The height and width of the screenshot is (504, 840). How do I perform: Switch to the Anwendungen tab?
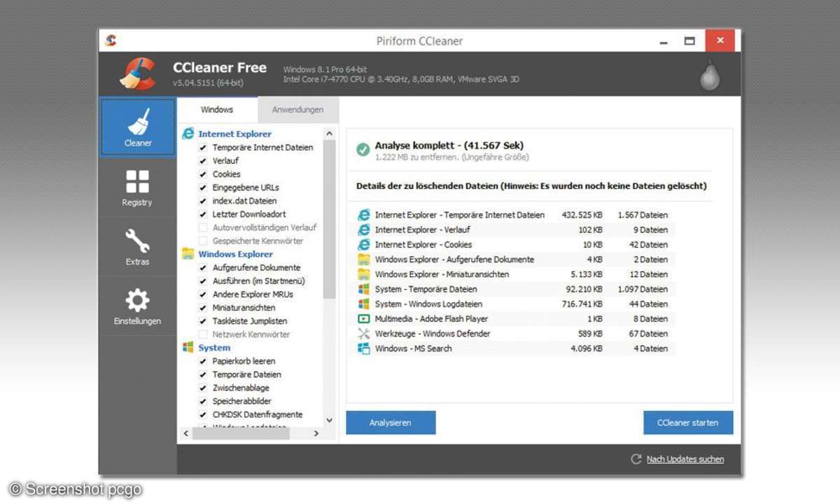(298, 110)
